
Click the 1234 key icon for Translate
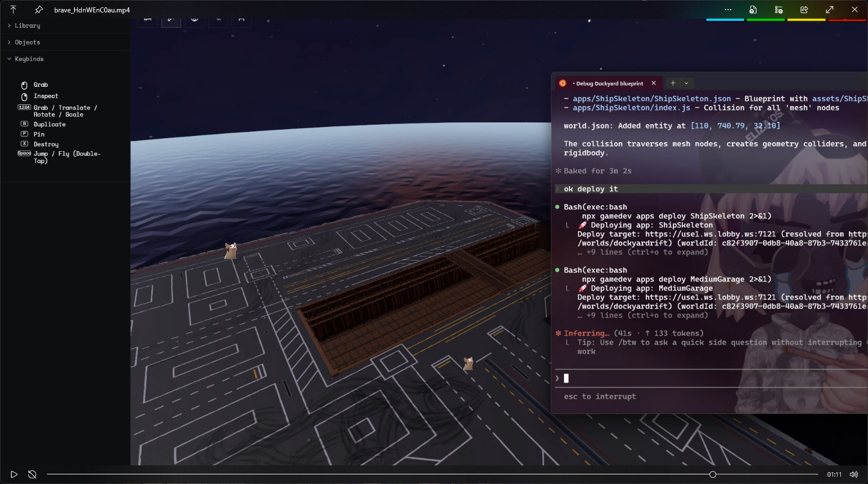click(24, 107)
